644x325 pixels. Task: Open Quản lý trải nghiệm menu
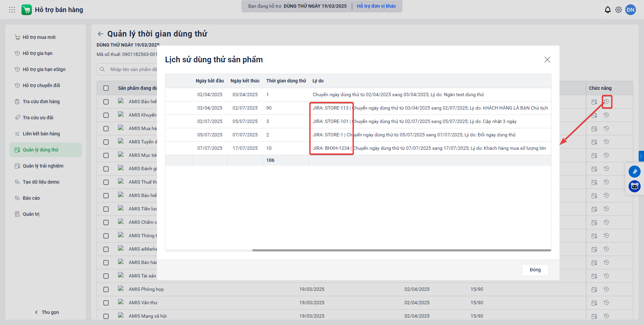[x=46, y=166]
